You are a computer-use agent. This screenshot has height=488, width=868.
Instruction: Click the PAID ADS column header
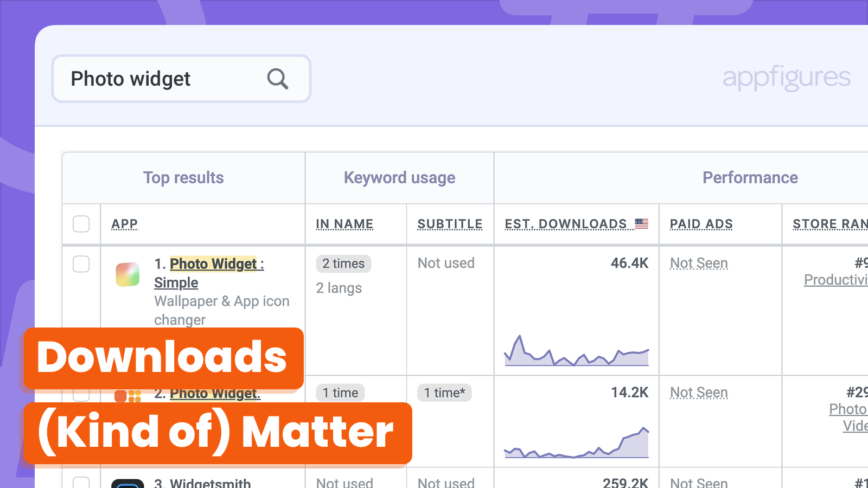[x=701, y=224]
